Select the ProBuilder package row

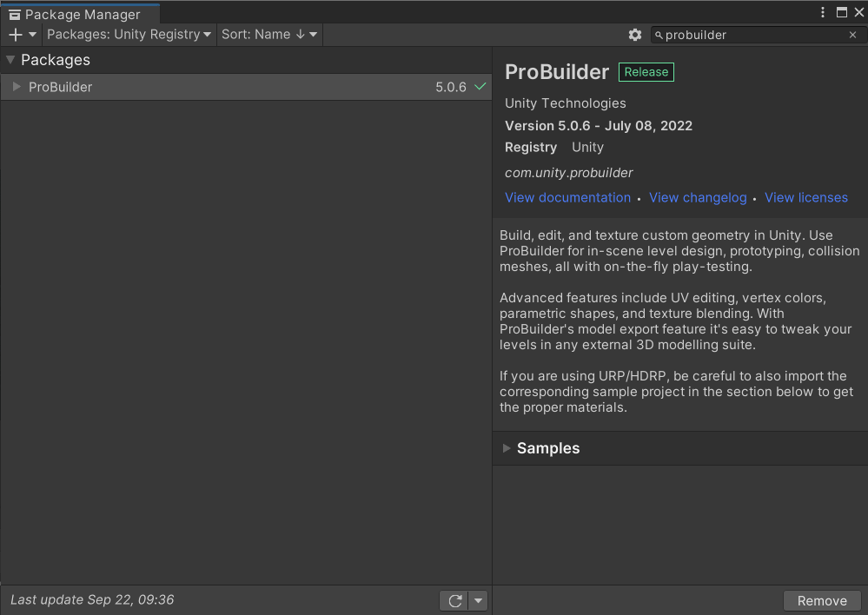pos(247,87)
